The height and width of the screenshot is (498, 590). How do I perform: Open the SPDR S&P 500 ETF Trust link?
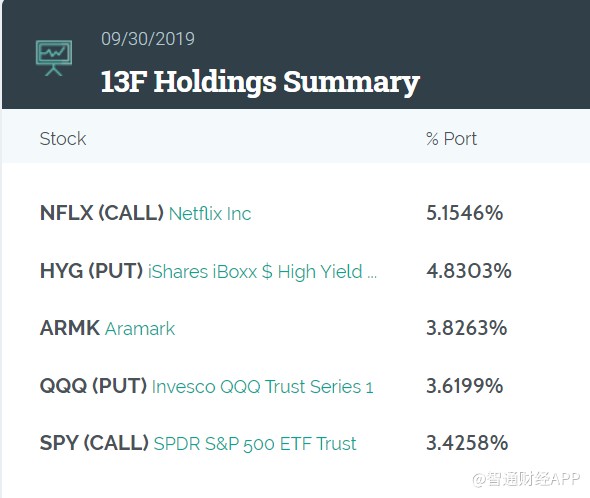point(255,444)
